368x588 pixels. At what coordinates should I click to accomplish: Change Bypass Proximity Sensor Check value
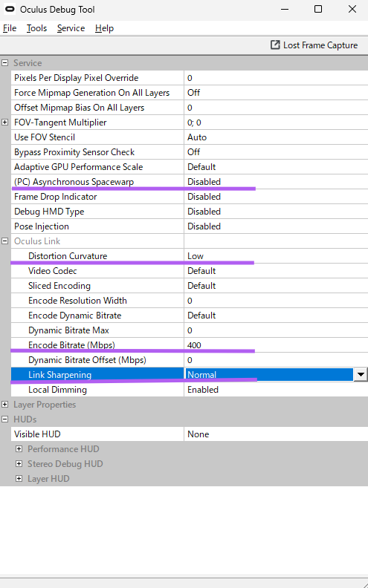pyautogui.click(x=276, y=152)
